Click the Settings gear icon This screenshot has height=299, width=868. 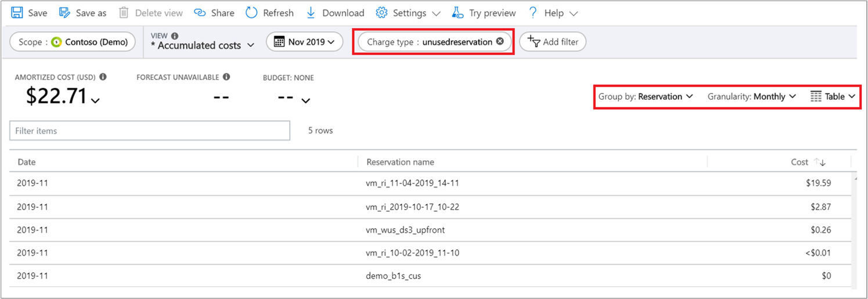pos(381,13)
